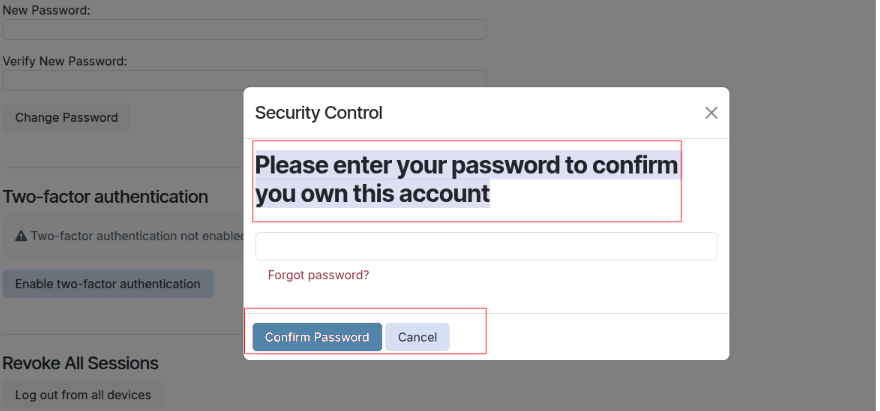Screen dimensions: 880x411
Task: Click the Two-factor authentication section heading
Action: point(105,197)
